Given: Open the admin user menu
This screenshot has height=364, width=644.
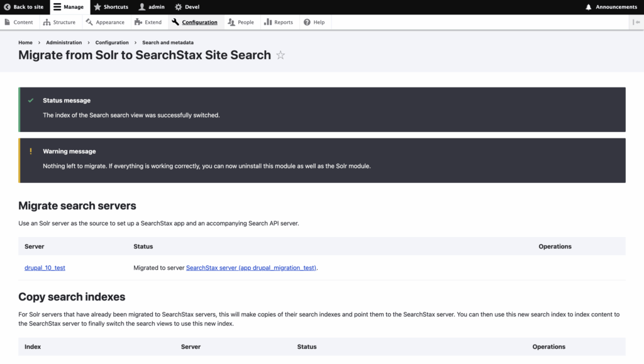Looking at the screenshot, I should coord(152,7).
